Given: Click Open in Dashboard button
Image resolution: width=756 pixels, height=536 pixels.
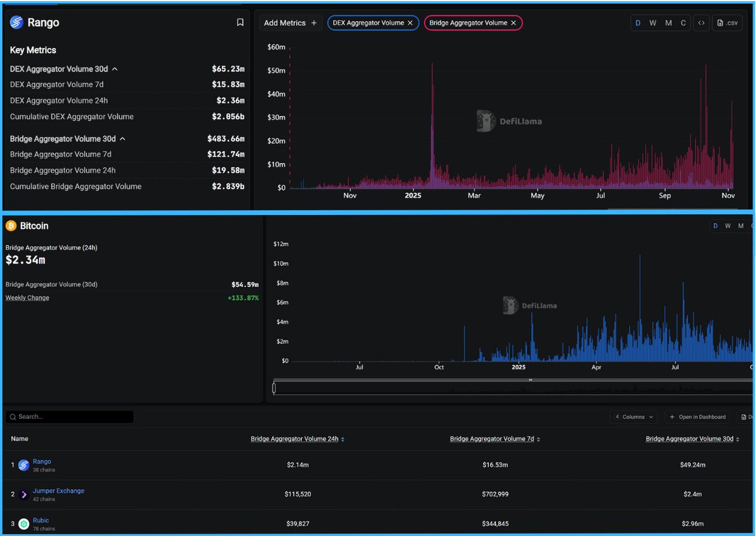Looking at the screenshot, I should (x=698, y=417).
